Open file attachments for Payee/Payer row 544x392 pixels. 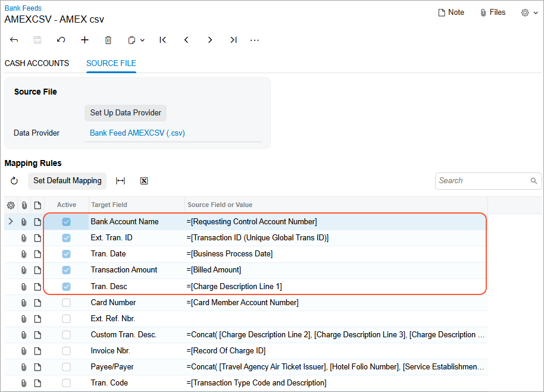click(24, 367)
